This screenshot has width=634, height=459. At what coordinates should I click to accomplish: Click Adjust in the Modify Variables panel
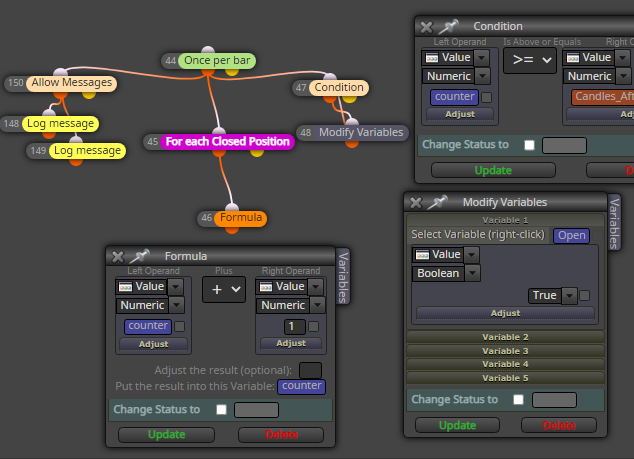point(505,313)
